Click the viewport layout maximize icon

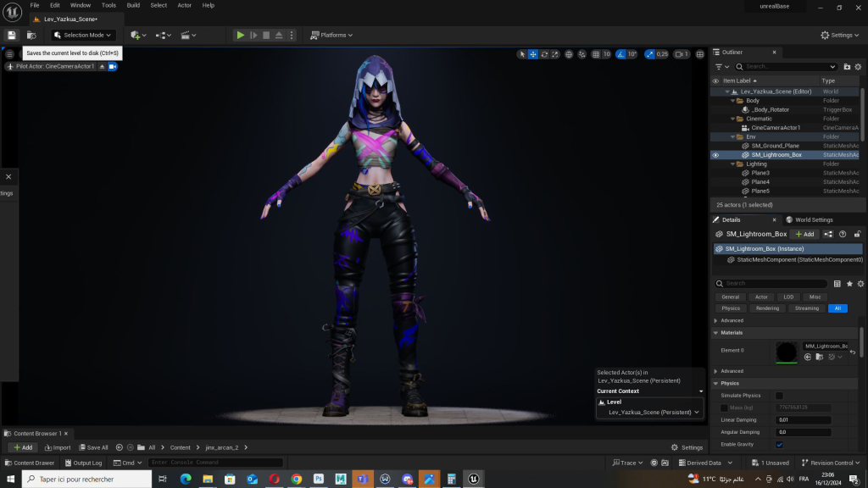(x=699, y=54)
